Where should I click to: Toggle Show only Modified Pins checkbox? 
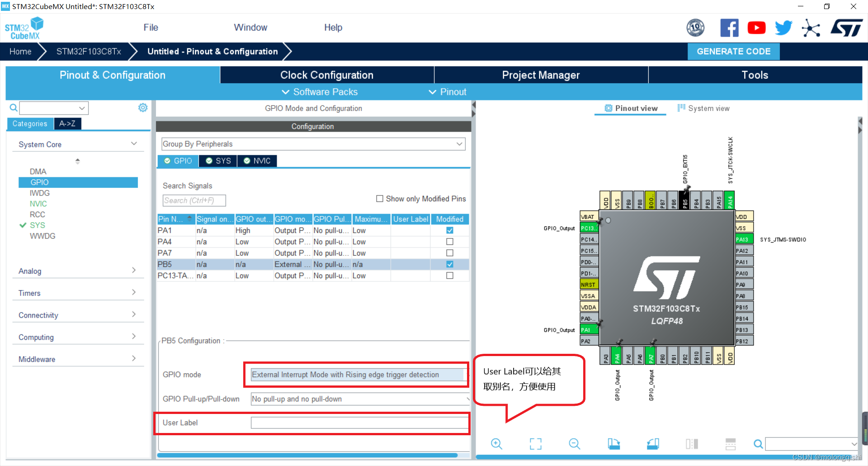click(x=380, y=199)
